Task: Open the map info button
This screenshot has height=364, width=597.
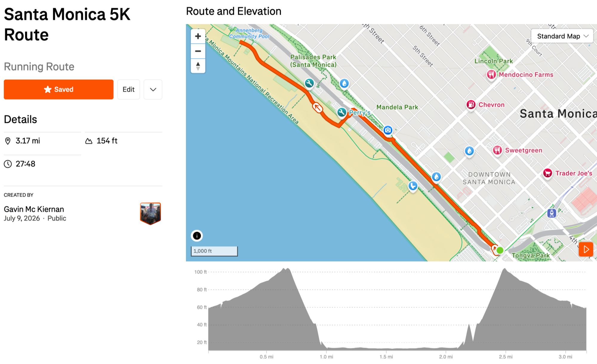Action: [x=197, y=236]
